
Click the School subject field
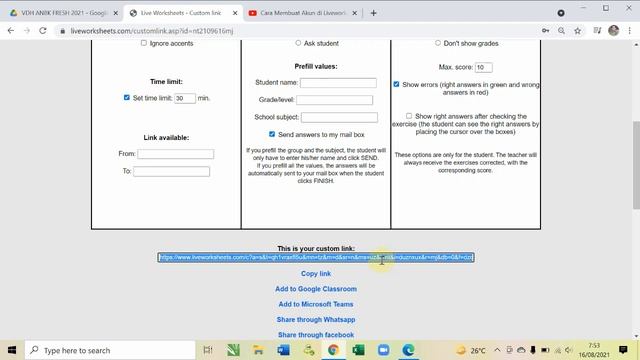point(340,118)
